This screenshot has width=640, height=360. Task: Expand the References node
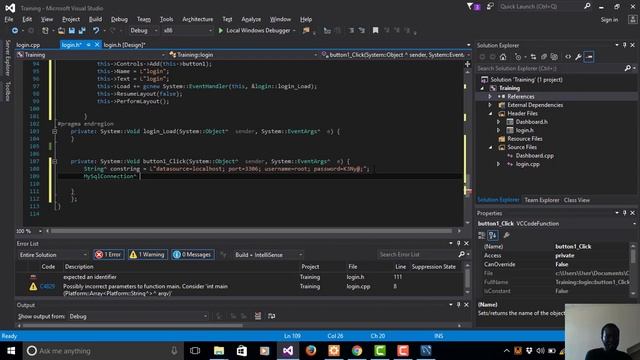(x=490, y=97)
